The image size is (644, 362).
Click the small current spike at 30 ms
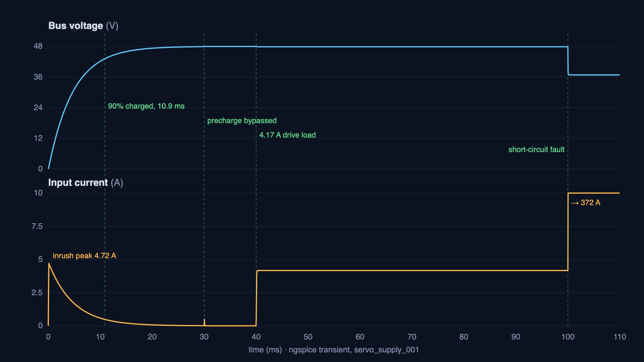point(204,322)
